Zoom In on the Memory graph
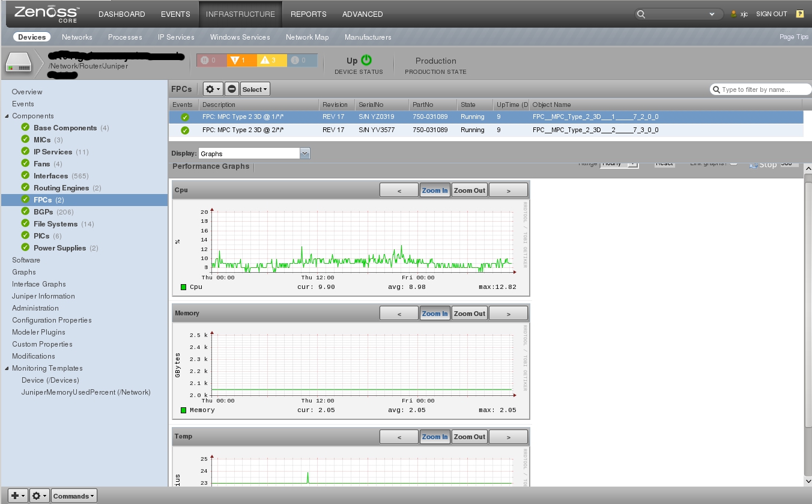812x504 pixels. point(434,312)
